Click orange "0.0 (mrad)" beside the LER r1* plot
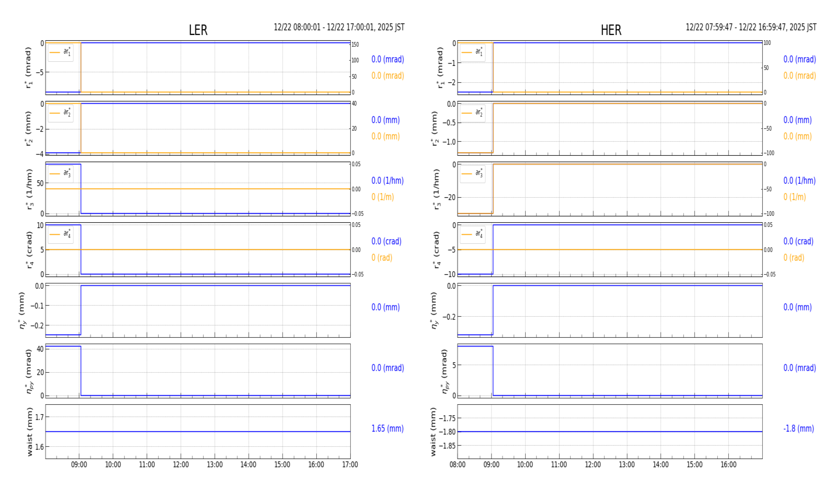This screenshot has width=824, height=504. (x=387, y=76)
